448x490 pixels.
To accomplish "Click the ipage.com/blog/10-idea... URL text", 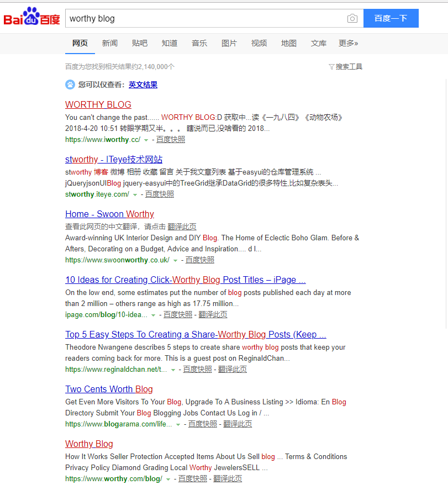I will [x=106, y=315].
